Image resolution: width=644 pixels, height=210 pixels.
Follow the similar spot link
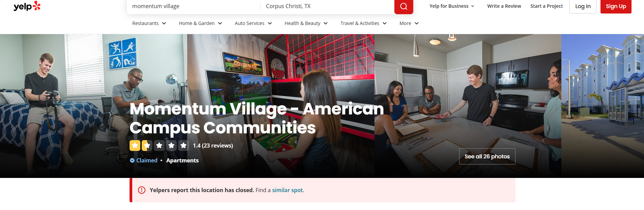click(287, 190)
